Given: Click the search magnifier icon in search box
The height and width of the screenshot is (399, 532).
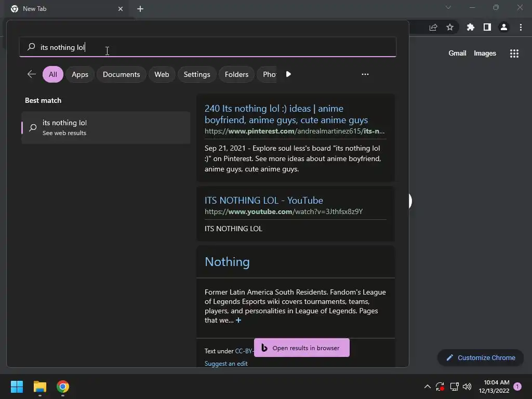Looking at the screenshot, I should point(31,47).
